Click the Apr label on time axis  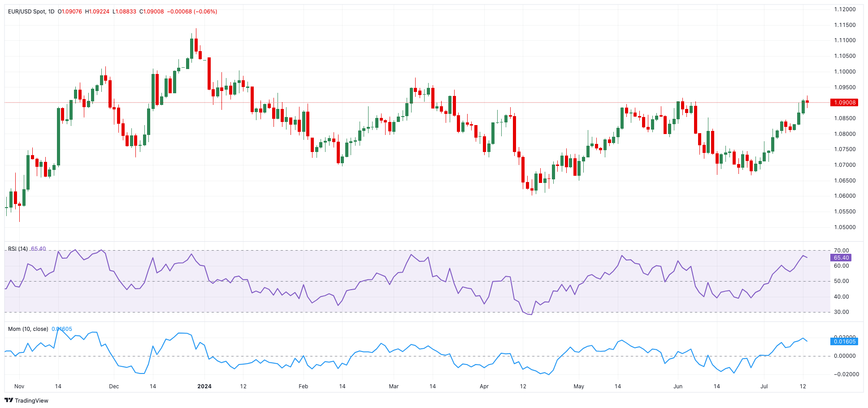click(x=484, y=386)
